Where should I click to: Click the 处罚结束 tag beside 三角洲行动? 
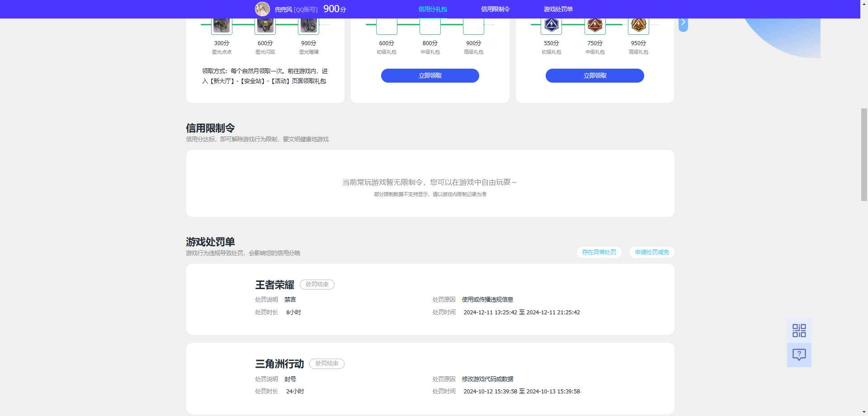[327, 364]
